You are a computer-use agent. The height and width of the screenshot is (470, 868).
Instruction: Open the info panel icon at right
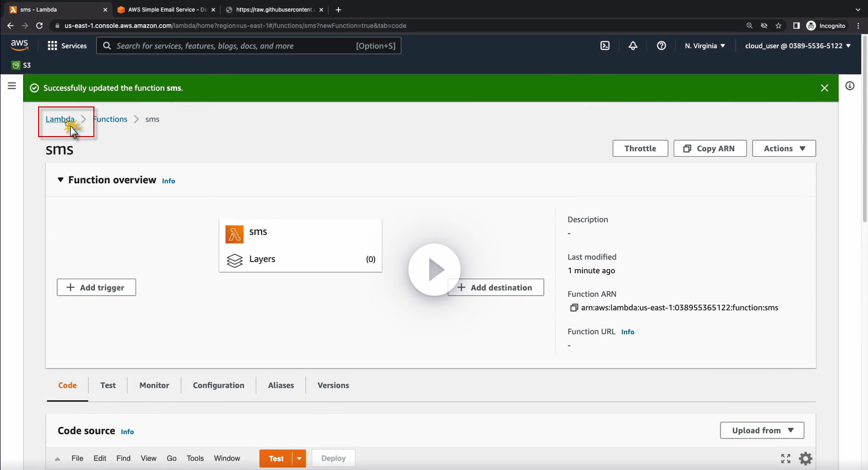pos(850,86)
